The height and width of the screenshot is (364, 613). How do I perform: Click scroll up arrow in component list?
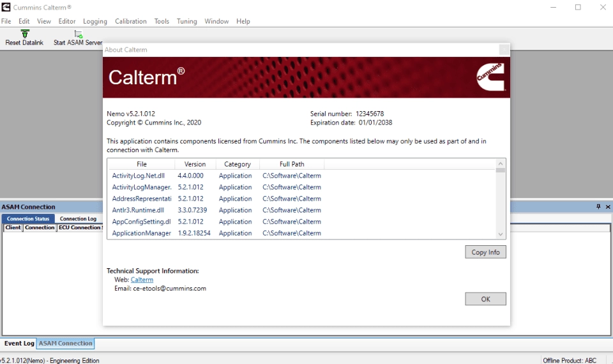[x=501, y=163]
